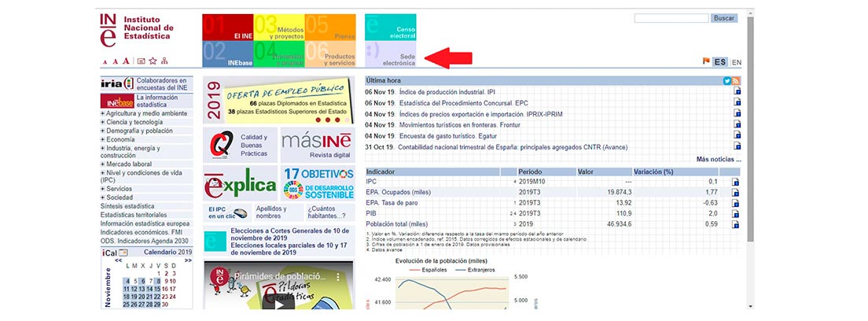Click the favorites star icon

153,61
